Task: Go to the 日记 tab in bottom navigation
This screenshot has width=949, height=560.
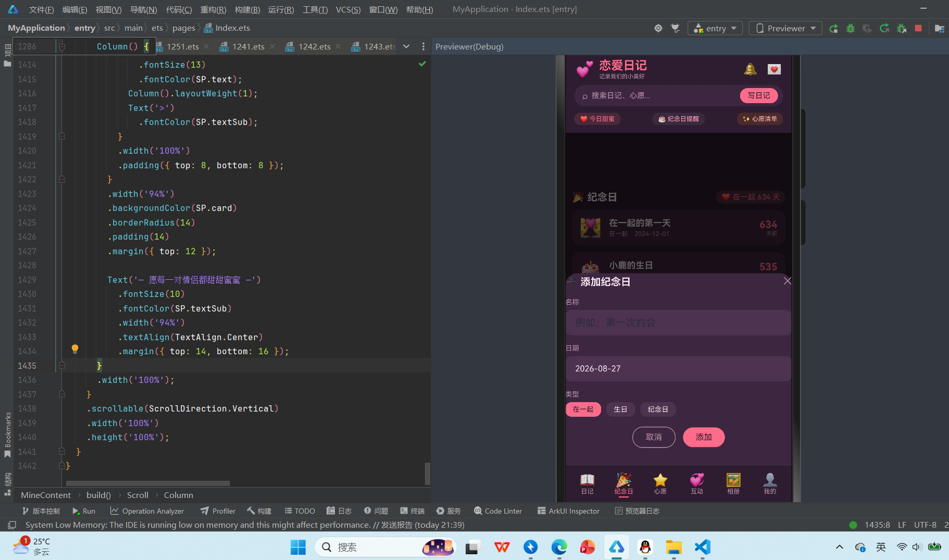Action: click(x=587, y=483)
